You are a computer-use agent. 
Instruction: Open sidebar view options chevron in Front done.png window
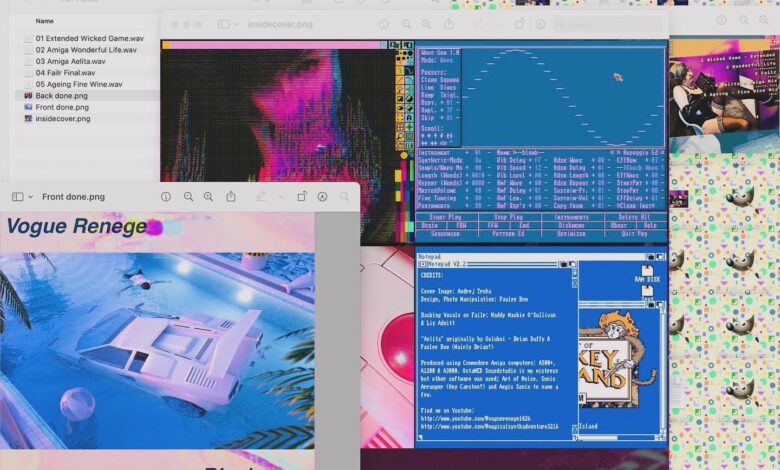30,197
